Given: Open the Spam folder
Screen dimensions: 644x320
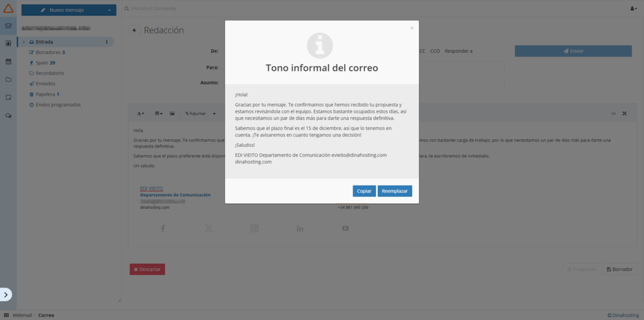Looking at the screenshot, I should [41, 62].
